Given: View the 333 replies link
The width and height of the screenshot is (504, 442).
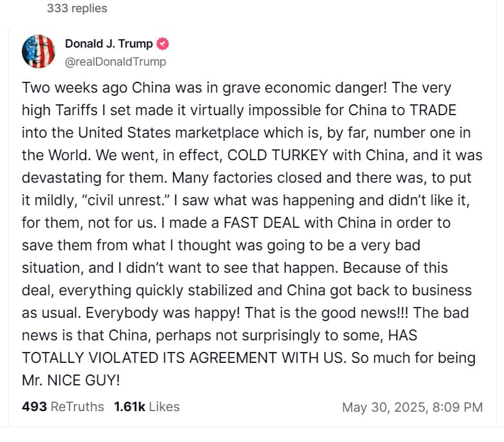Looking at the screenshot, I should click(77, 8).
